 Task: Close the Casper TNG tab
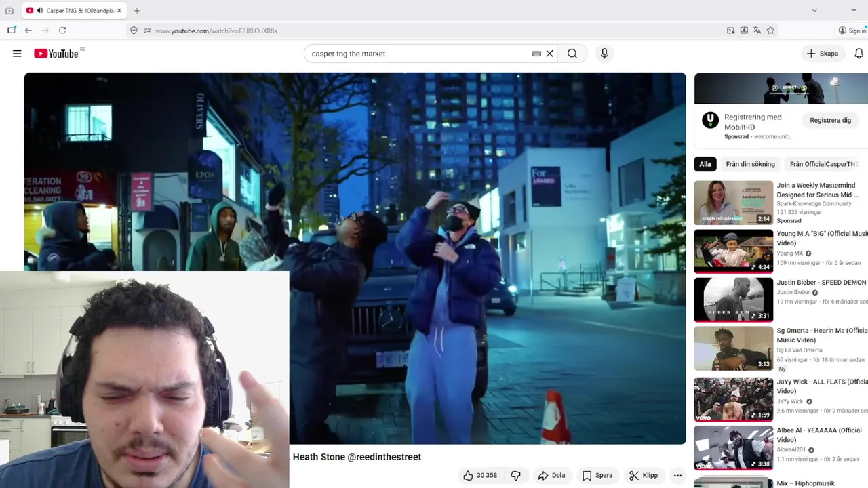(119, 11)
